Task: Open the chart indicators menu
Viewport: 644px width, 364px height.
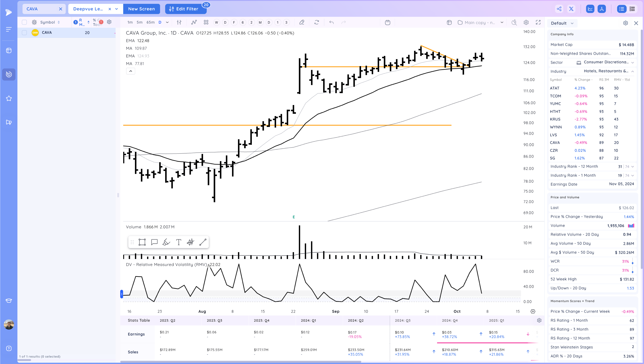Action: click(x=194, y=23)
